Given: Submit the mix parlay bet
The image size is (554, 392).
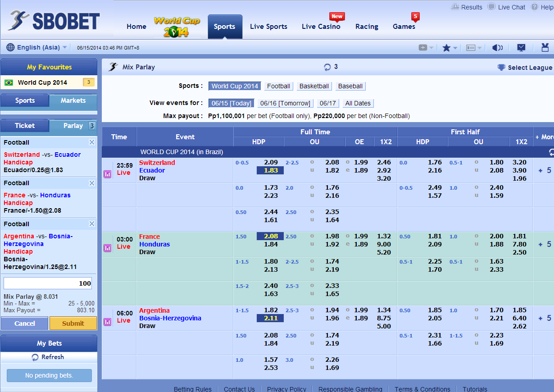Looking at the screenshot, I should 73,323.
